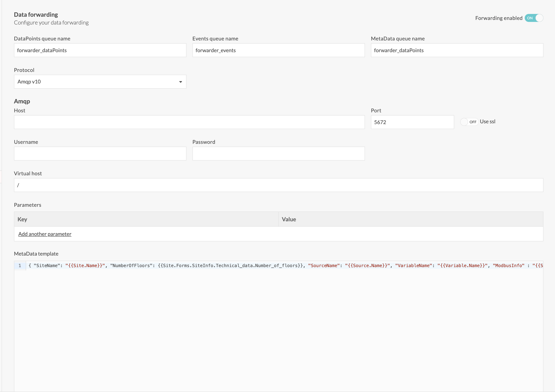Click the Key column header
The height and width of the screenshot is (392, 555).
[x=22, y=219]
